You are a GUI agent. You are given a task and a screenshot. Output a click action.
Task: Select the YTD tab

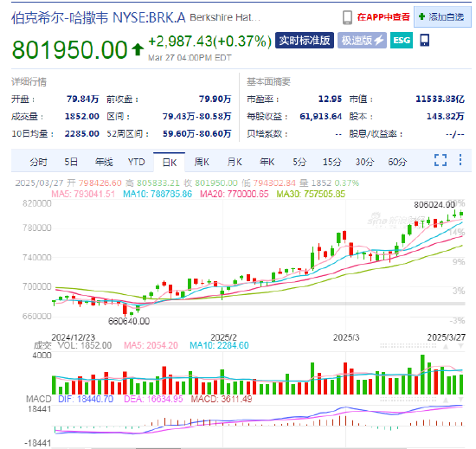(x=136, y=162)
